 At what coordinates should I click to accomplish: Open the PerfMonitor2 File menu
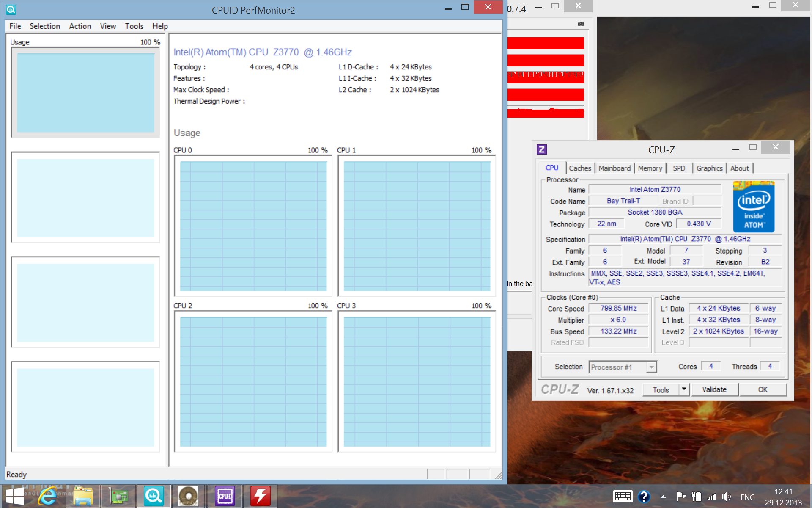(x=15, y=26)
